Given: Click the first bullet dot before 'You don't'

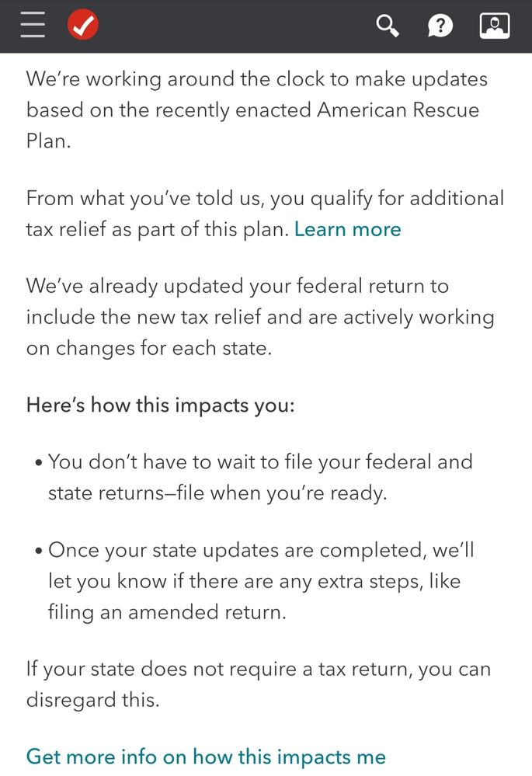Looking at the screenshot, I should (38, 464).
